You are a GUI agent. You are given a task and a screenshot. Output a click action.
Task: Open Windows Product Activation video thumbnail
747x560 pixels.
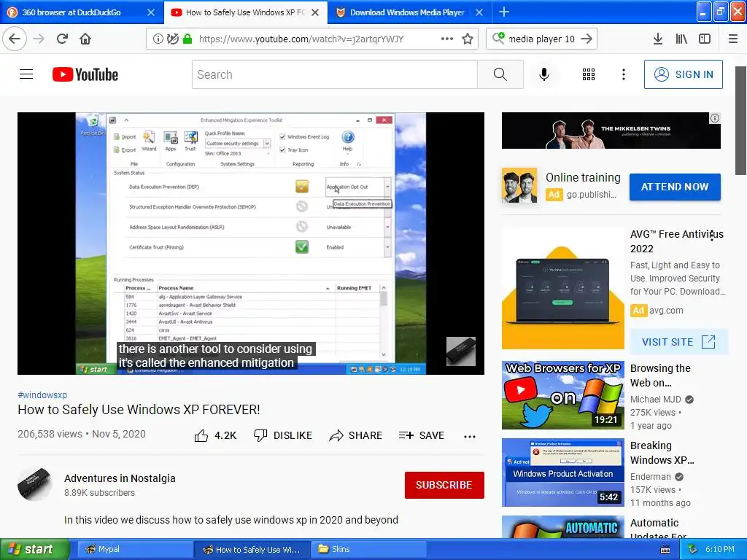[x=562, y=472]
